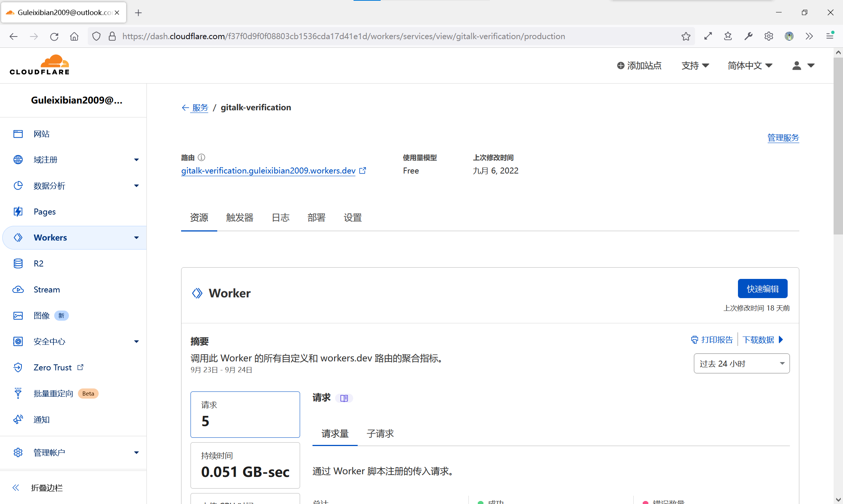Click the 路由 info tooltip icon
Screen dimensions: 843x504
pyautogui.click(x=202, y=157)
